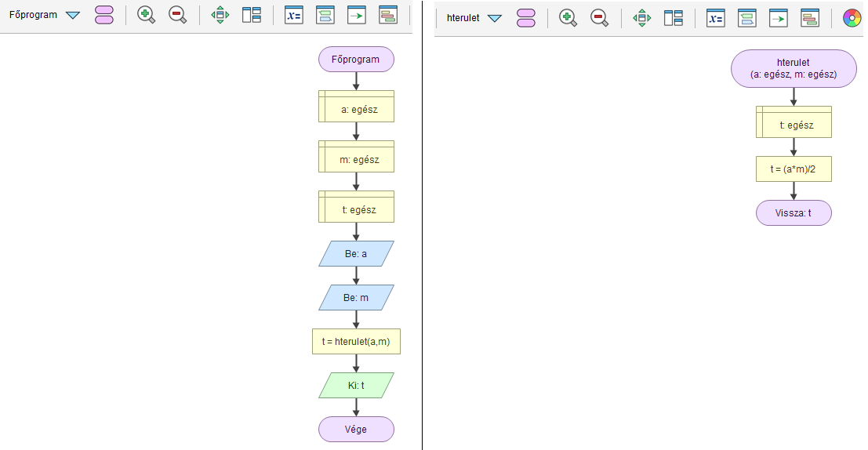Click fit-to-window icon in Főprogram toolbar
868x450 pixels.
220,15
